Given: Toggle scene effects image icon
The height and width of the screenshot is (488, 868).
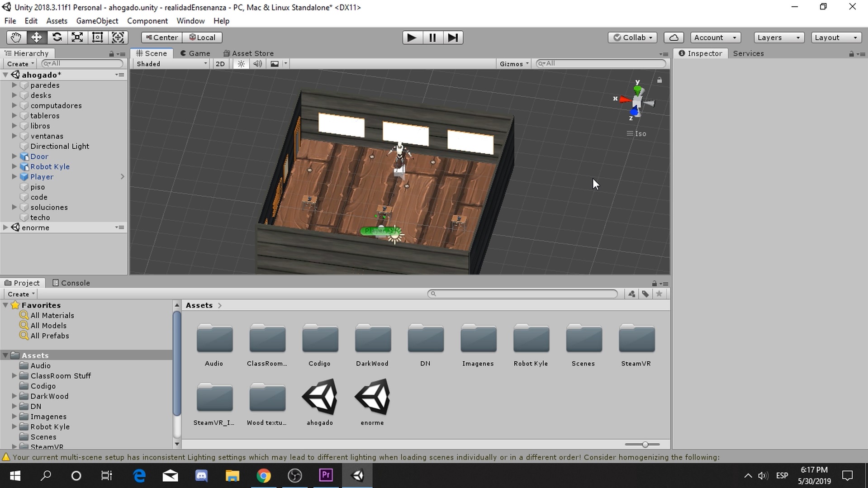Looking at the screenshot, I should point(275,64).
